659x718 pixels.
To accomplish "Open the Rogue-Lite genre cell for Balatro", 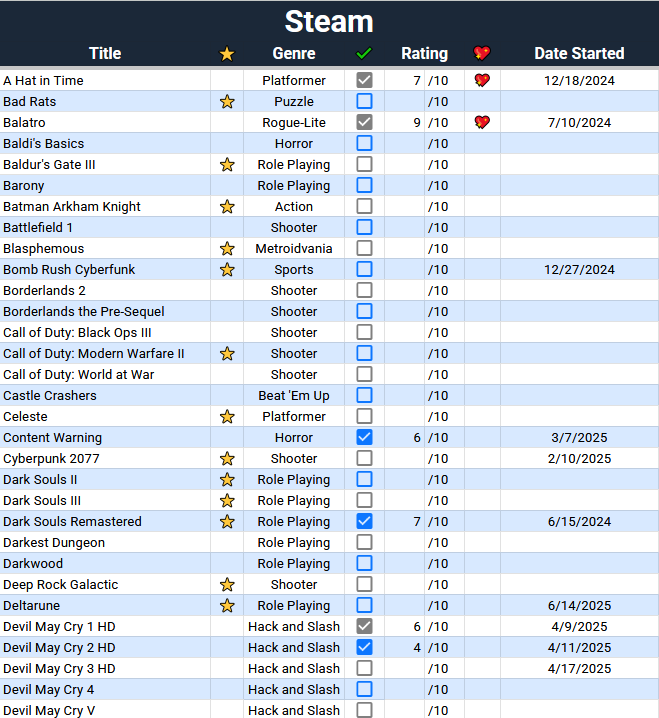I will tap(294, 122).
